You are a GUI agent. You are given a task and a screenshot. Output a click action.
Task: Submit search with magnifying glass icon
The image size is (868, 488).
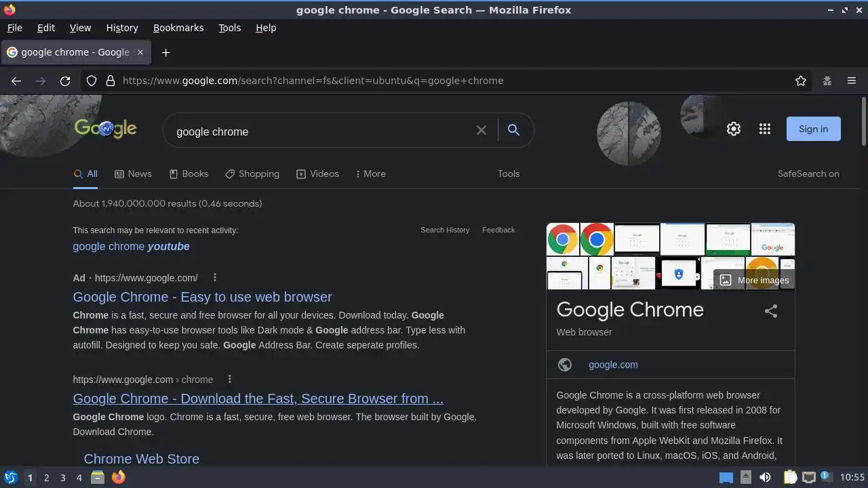pyautogui.click(x=513, y=129)
